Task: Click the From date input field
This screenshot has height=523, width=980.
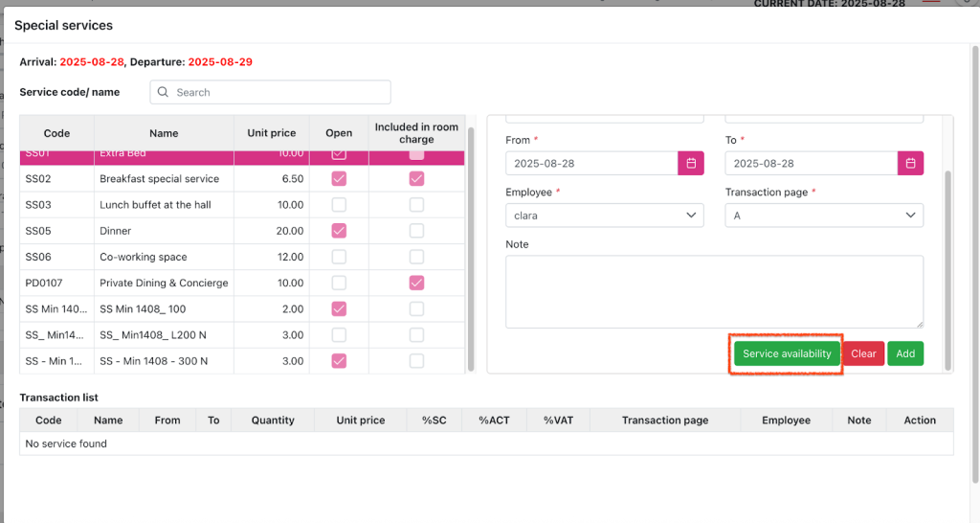Action: point(590,163)
